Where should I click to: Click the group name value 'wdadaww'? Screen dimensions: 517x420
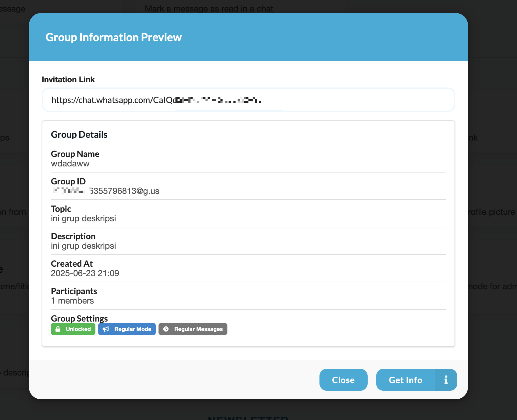tap(70, 164)
